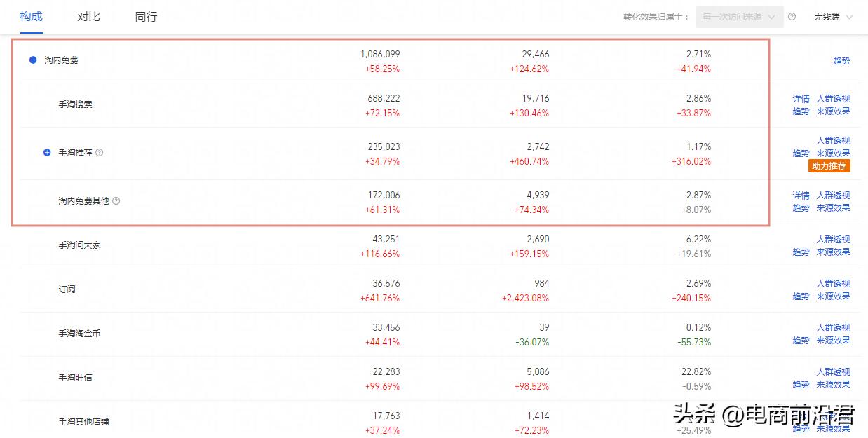Click help icon beside 淘内免费其他

tap(116, 200)
